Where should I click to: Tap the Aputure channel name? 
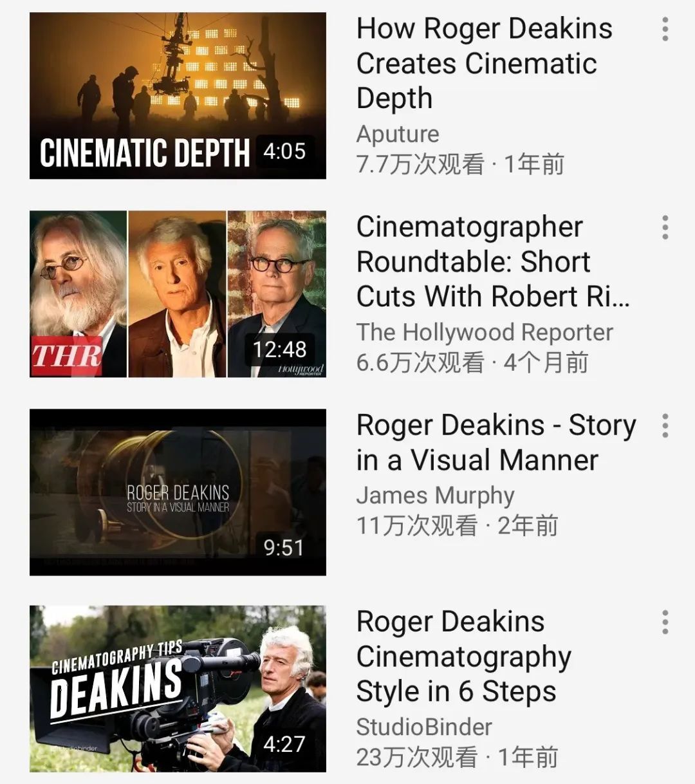coord(398,134)
